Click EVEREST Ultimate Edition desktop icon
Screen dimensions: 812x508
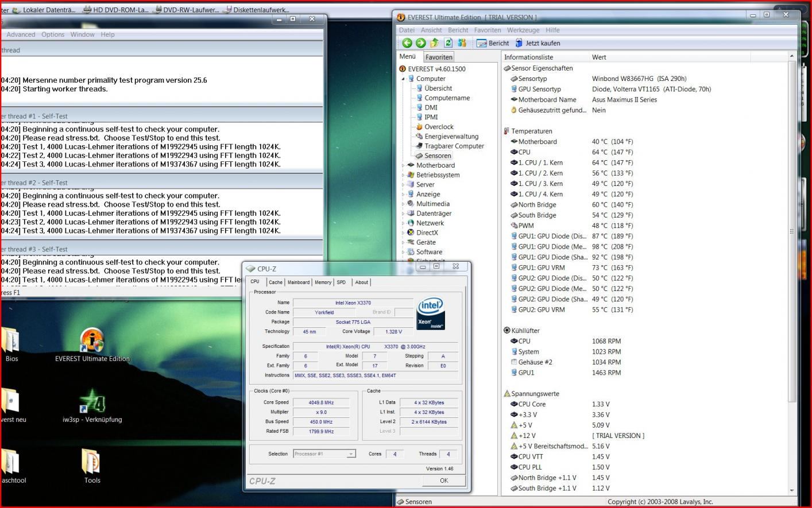pos(92,344)
